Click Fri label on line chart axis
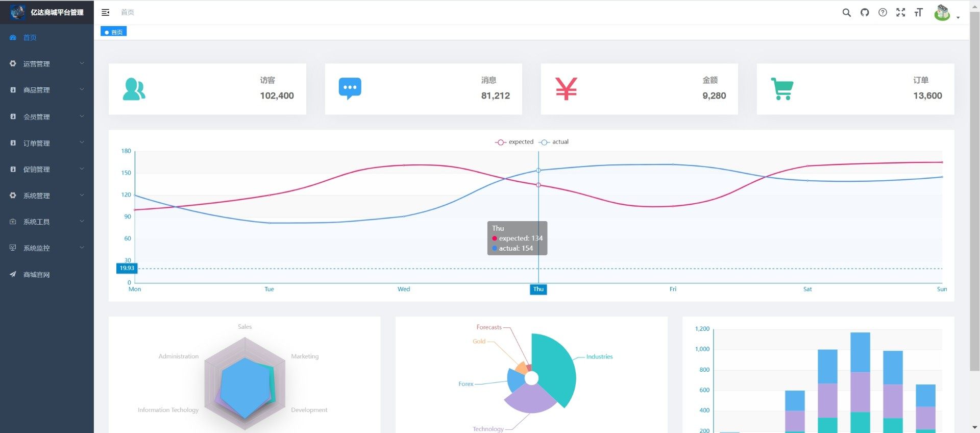 (673, 289)
